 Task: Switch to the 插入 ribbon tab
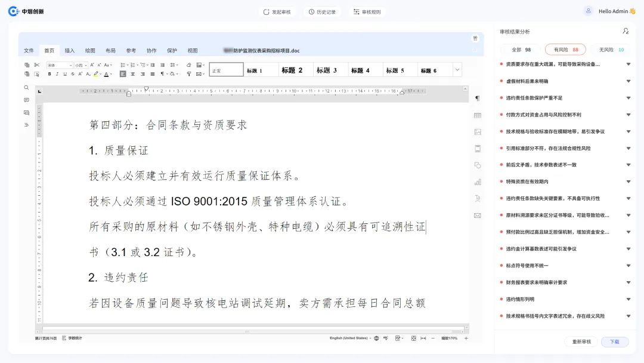coord(69,50)
